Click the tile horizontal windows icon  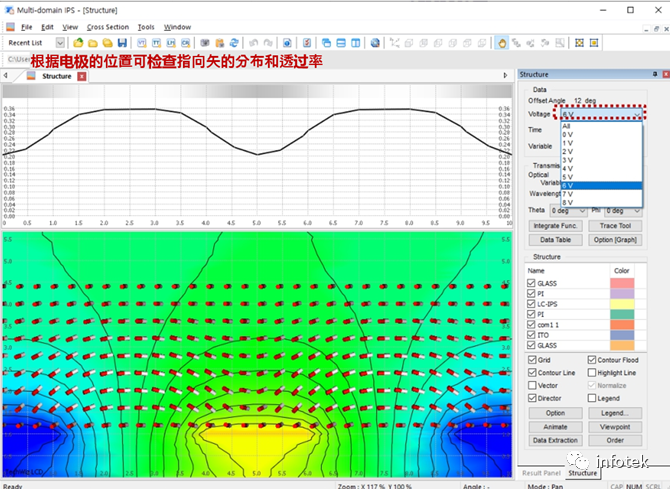click(x=341, y=43)
